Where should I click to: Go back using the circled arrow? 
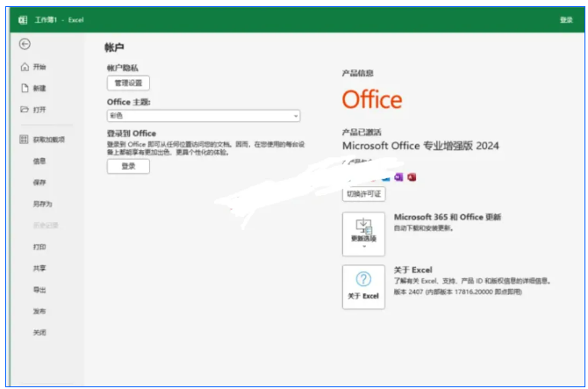[x=25, y=44]
